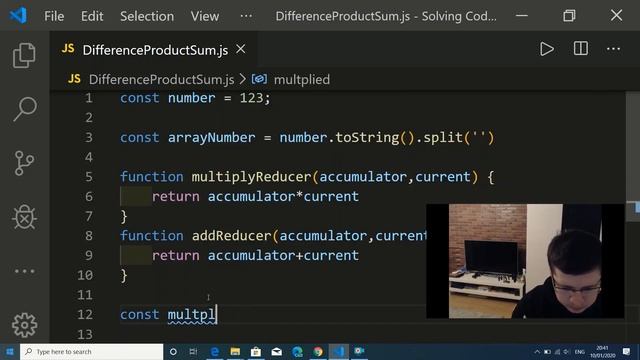
Task: Click 'addReducer' function name
Action: pos(231,236)
